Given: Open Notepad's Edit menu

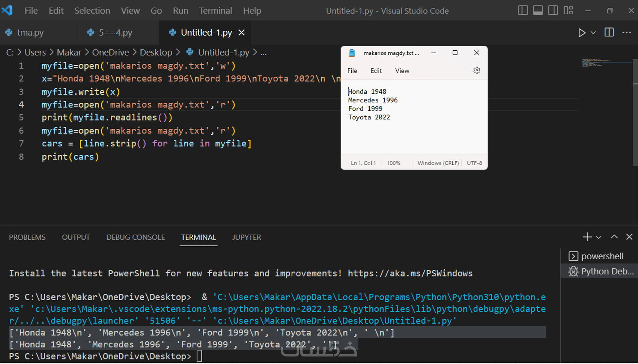Looking at the screenshot, I should click(x=376, y=71).
